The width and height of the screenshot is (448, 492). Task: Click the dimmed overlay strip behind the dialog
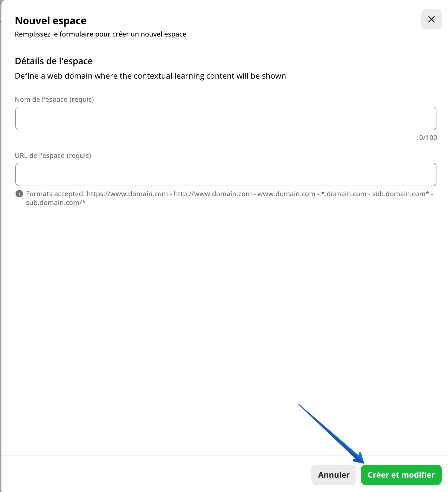[x=1, y=246]
